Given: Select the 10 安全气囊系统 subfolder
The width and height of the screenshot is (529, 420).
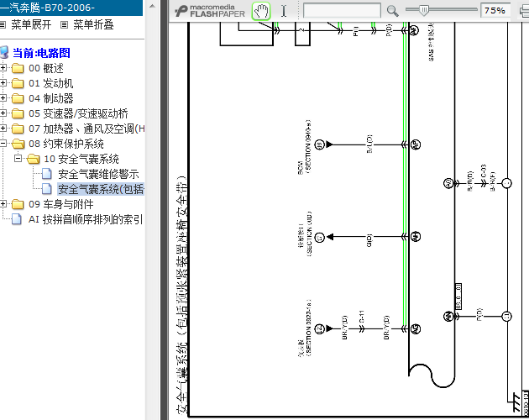Looking at the screenshot, I should (x=81, y=159).
